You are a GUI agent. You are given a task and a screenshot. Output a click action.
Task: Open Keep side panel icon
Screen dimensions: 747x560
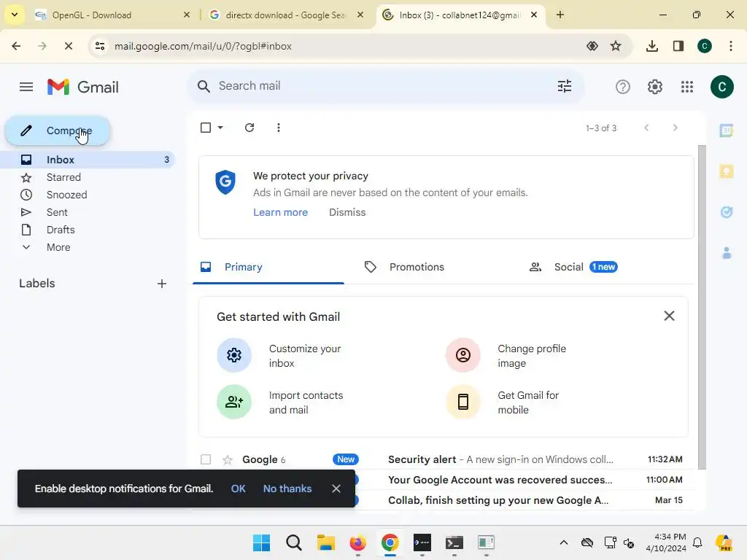(726, 171)
